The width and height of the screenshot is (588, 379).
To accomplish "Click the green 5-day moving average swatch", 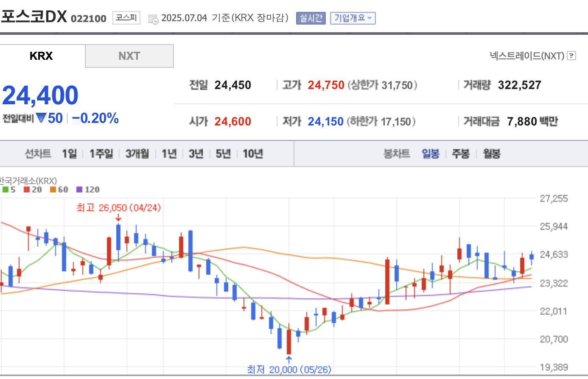I will point(6,189).
